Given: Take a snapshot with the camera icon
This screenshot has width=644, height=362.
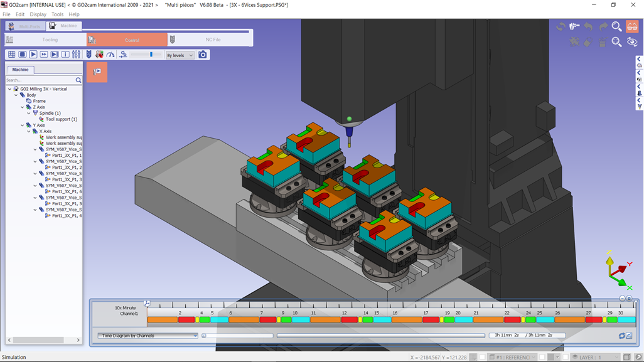Looking at the screenshot, I should [x=203, y=55].
